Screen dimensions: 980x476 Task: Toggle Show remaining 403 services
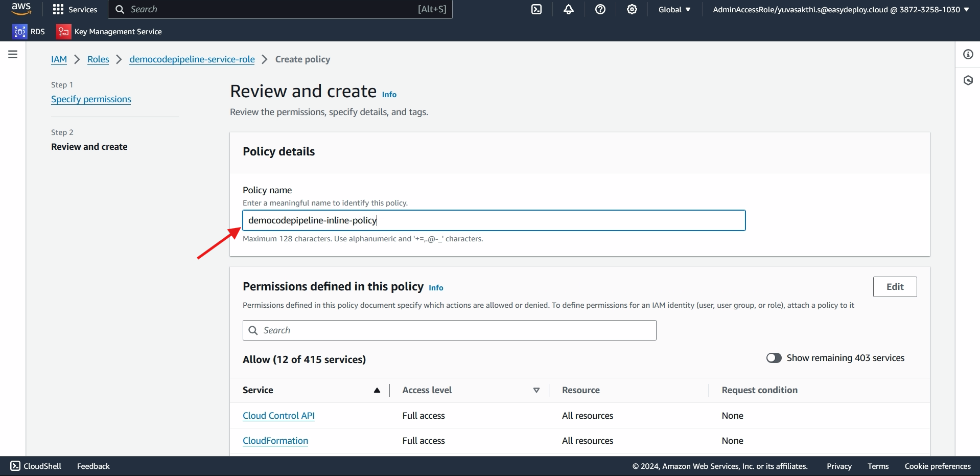(x=774, y=358)
